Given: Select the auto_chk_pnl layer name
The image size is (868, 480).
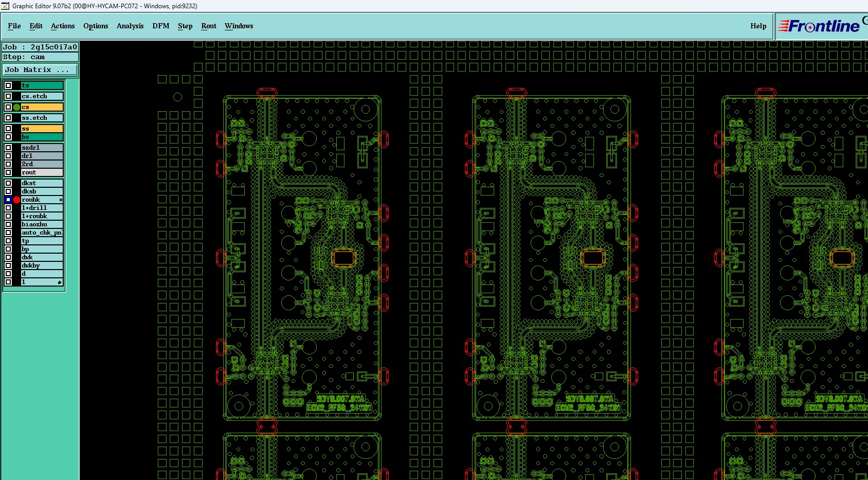Looking at the screenshot, I should pos(42,233).
